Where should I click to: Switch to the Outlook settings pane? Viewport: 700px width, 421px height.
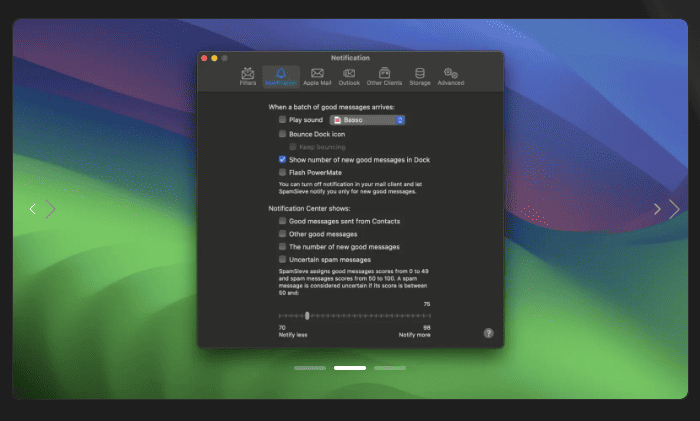click(x=349, y=76)
